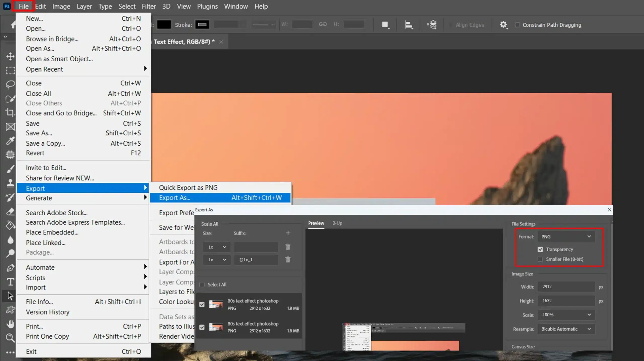Enable Smaller File 8-bit option
644x361 pixels.
pos(541,259)
